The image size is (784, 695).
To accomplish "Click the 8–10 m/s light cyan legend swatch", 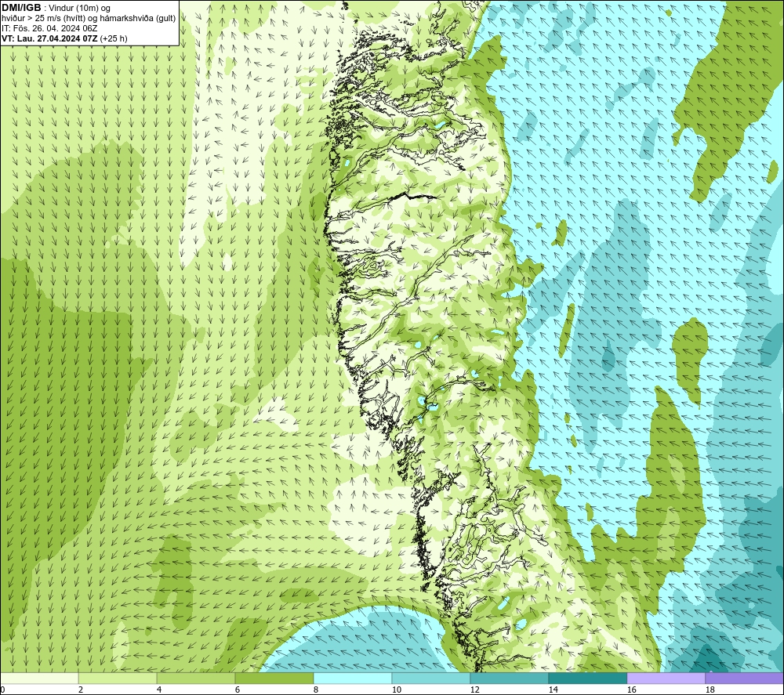I will pos(353,678).
